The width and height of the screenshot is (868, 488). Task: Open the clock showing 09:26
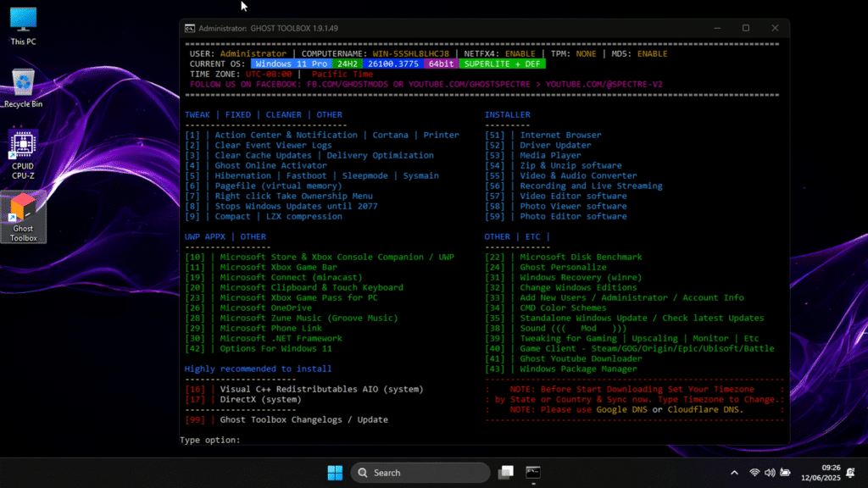(821, 473)
